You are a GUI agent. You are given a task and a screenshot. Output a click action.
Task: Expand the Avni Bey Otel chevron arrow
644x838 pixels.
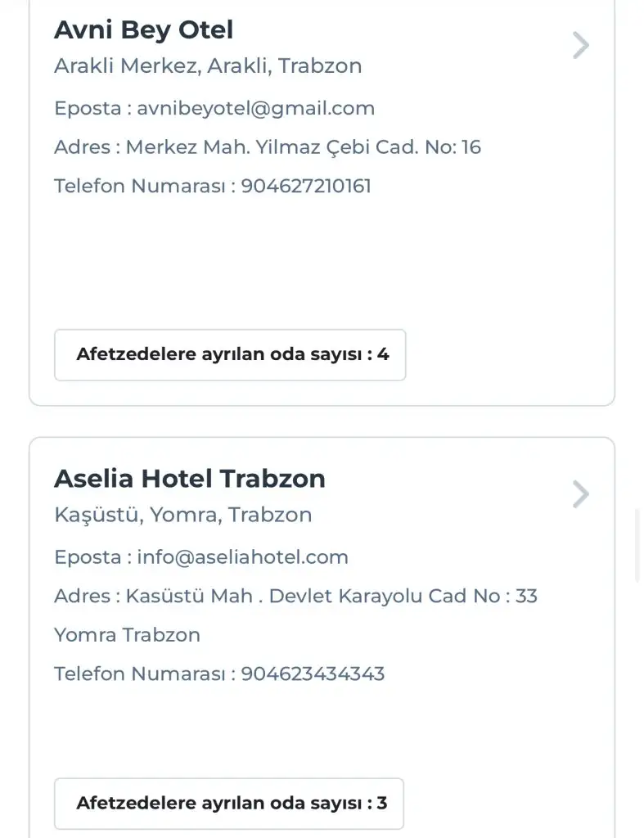[580, 45]
